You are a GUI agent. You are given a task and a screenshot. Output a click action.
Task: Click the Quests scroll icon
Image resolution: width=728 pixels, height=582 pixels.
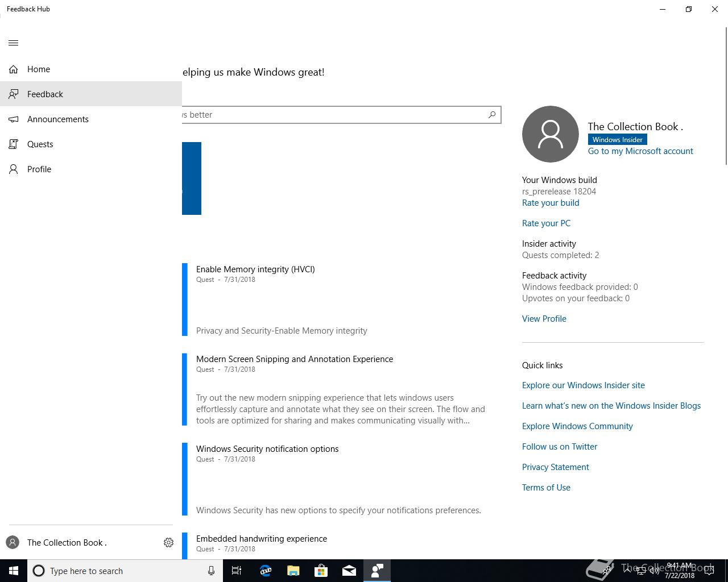click(x=14, y=144)
